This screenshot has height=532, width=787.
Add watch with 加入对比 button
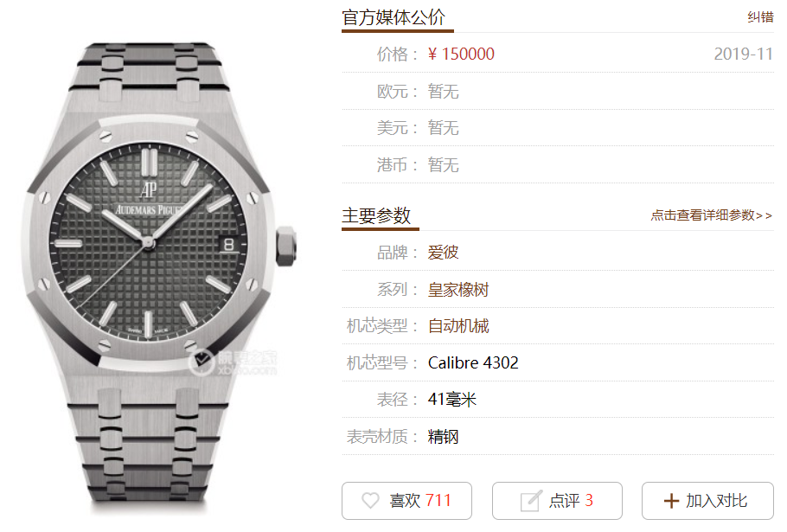click(707, 501)
